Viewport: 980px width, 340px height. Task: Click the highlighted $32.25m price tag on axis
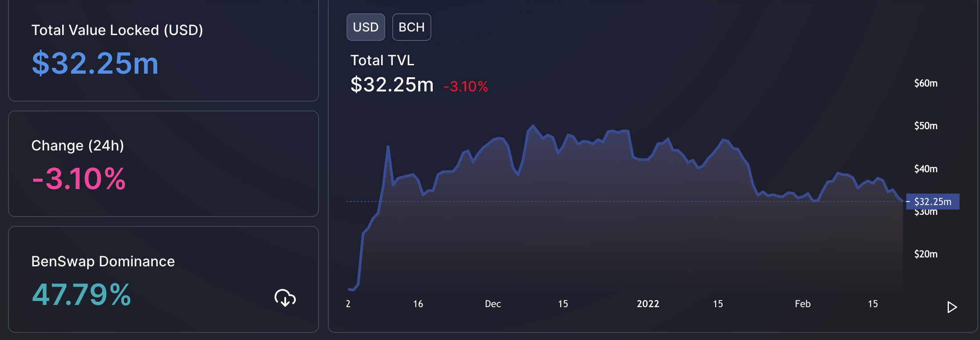point(932,202)
